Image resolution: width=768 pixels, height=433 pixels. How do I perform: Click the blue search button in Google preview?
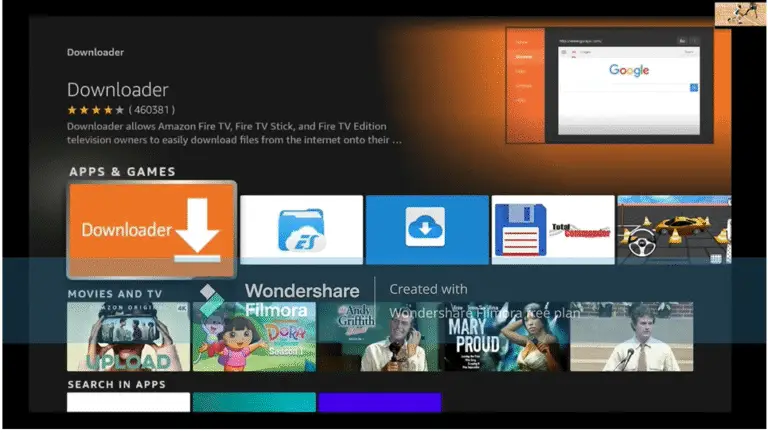[x=693, y=88]
